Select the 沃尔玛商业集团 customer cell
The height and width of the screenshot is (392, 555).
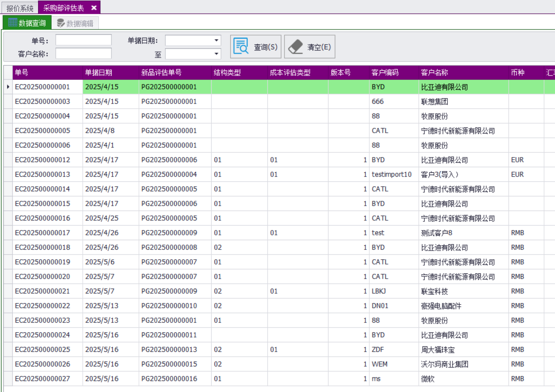click(x=445, y=364)
